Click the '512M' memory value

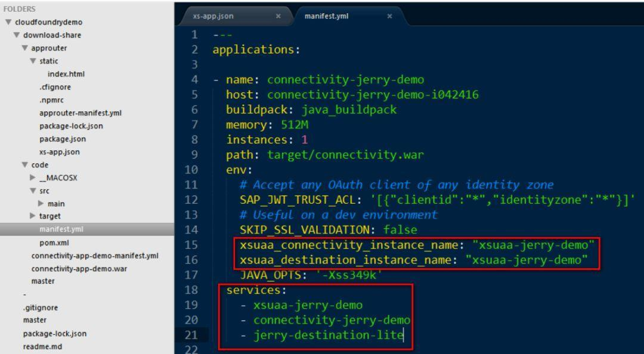pyautogui.click(x=295, y=125)
